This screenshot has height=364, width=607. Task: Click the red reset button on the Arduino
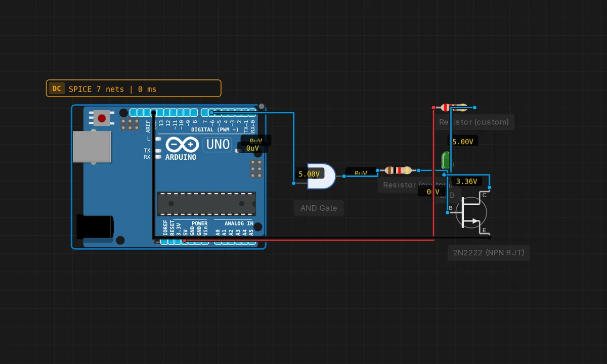tap(102, 118)
